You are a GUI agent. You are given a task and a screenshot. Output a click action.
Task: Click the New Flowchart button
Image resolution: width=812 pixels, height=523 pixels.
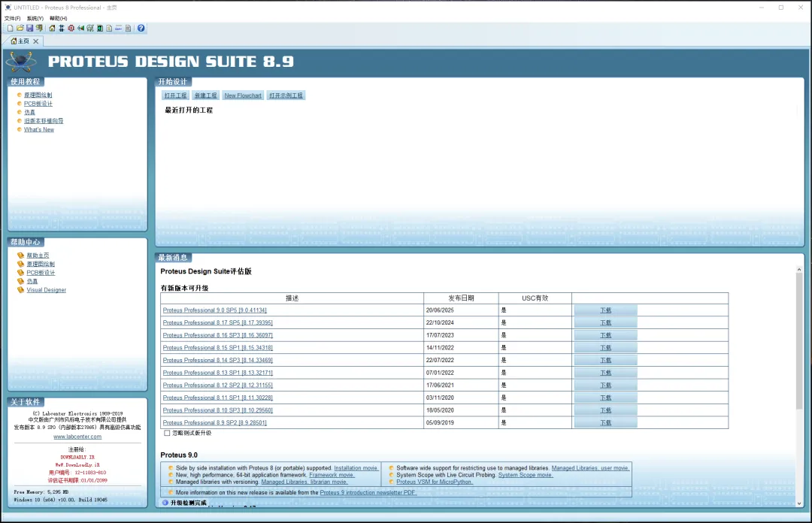(x=243, y=95)
